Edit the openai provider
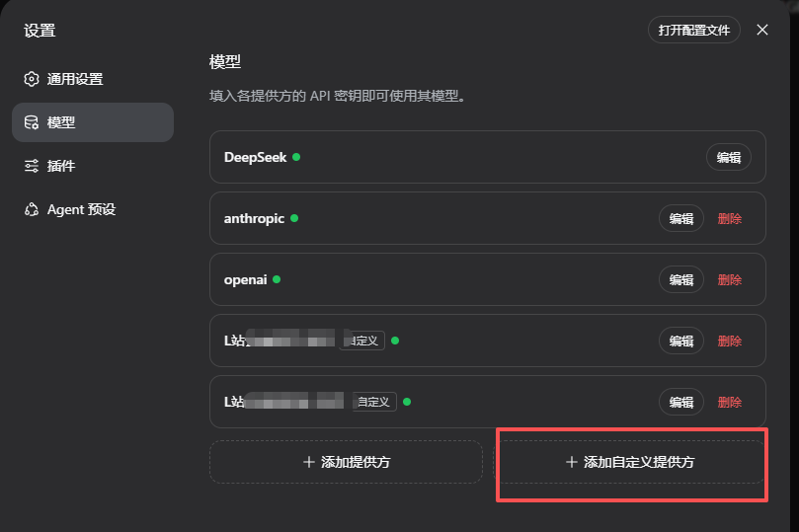The height and width of the screenshot is (532, 799). (681, 279)
